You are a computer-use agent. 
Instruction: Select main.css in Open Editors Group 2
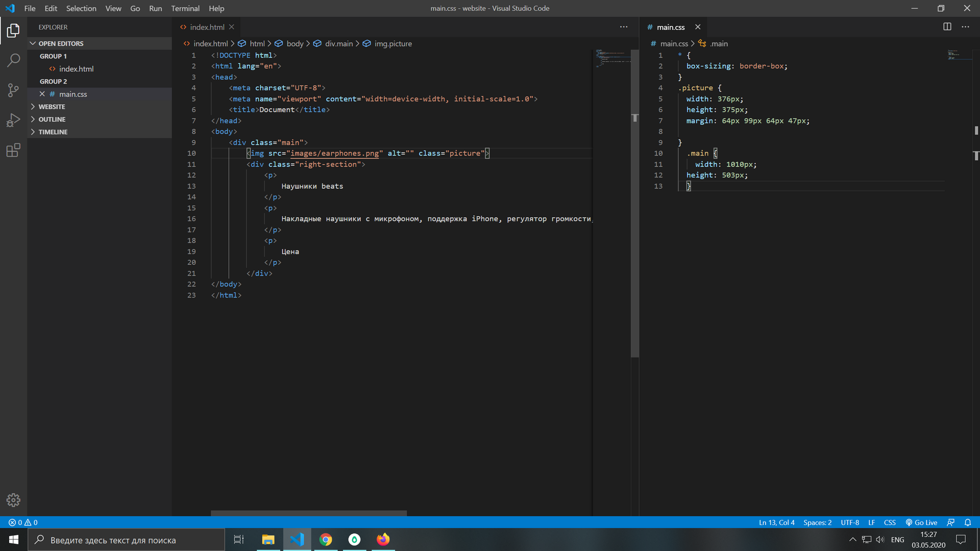pos(100,94)
